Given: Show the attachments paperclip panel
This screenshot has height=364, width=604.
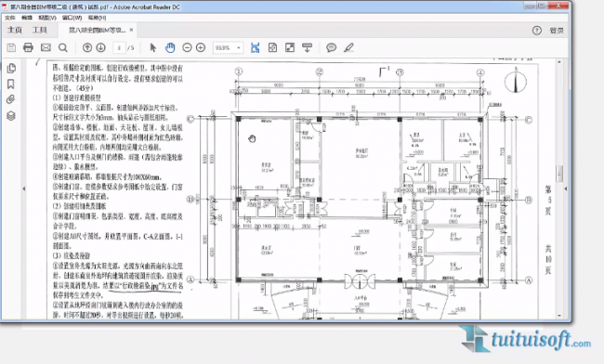Looking at the screenshot, I should (11, 99).
